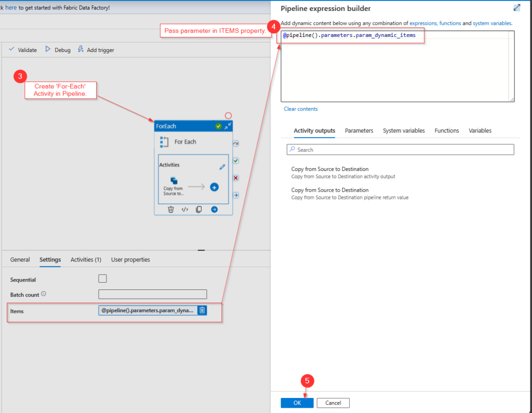Select Copy from Source pipeline return value entry
The width and height of the screenshot is (532, 413).
coord(350,193)
